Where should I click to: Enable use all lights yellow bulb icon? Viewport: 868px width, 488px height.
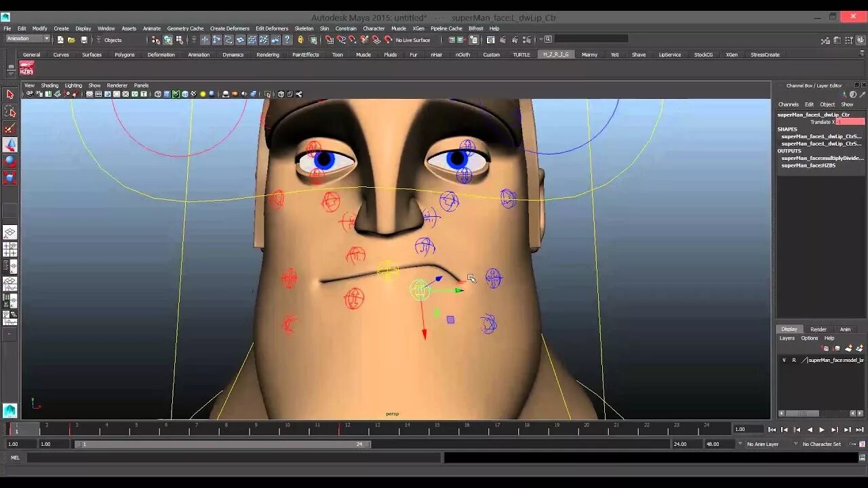203,94
